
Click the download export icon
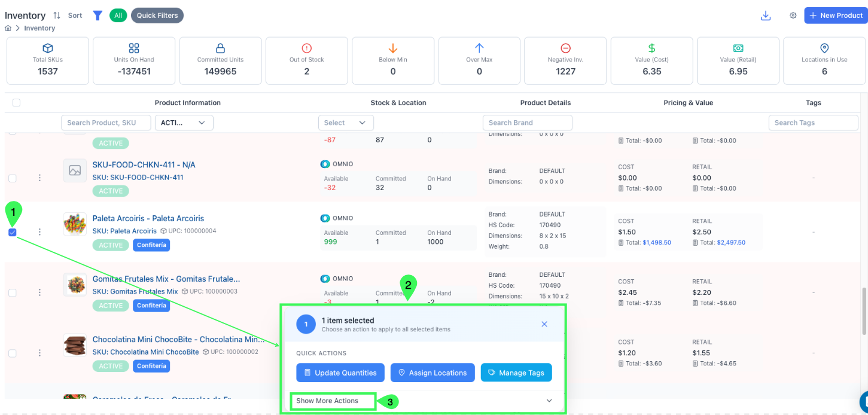(x=765, y=16)
